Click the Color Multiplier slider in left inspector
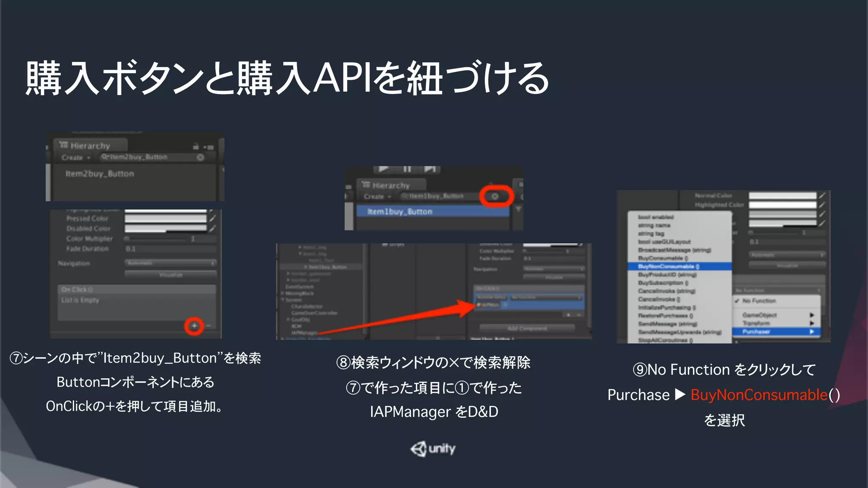Screen dimensions: 868x488 click(x=156, y=239)
